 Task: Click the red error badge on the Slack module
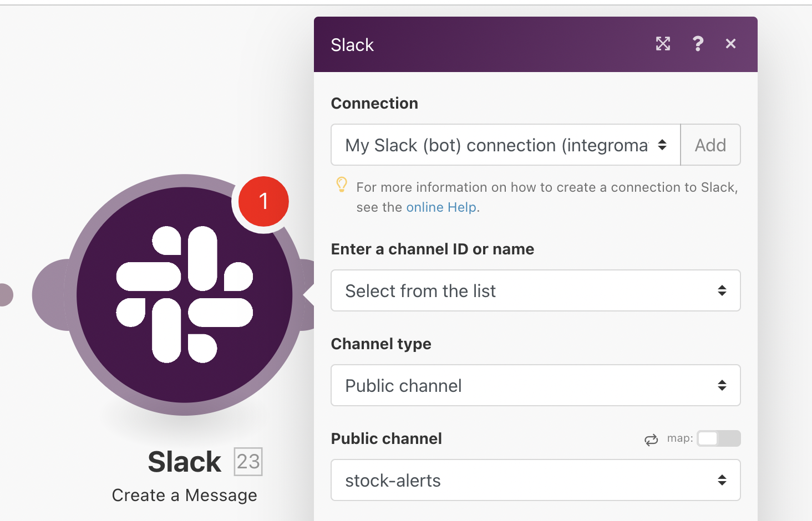[263, 202]
